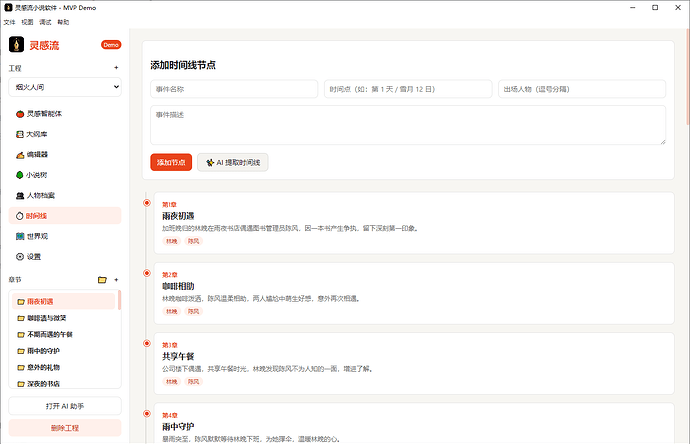This screenshot has width=690, height=444.
Task: Click the AI 提取时间线 button
Action: (233, 162)
